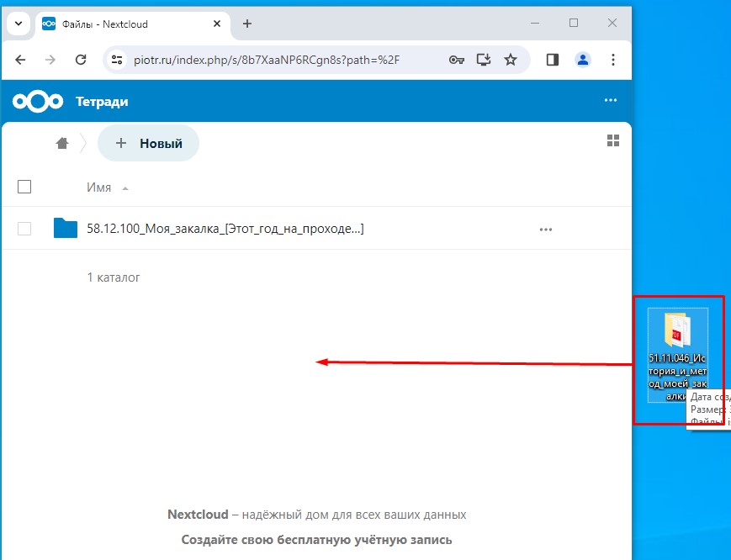Reload the current page
This screenshot has width=731, height=560.
point(81,60)
